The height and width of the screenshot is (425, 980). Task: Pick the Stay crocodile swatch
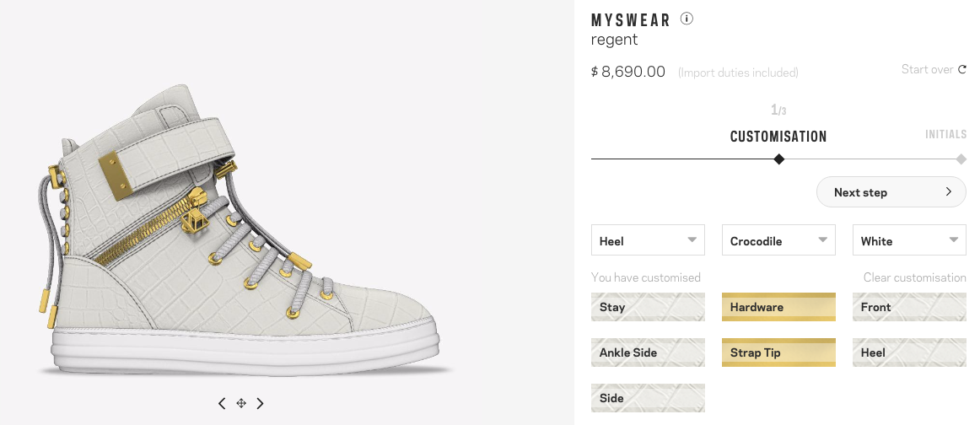coord(649,308)
